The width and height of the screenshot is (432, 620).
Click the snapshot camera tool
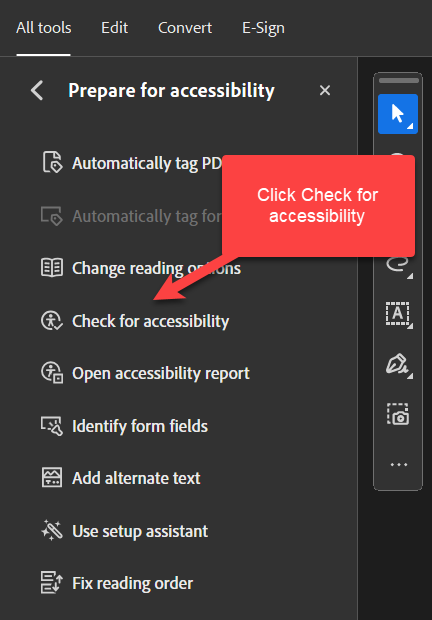coord(398,414)
